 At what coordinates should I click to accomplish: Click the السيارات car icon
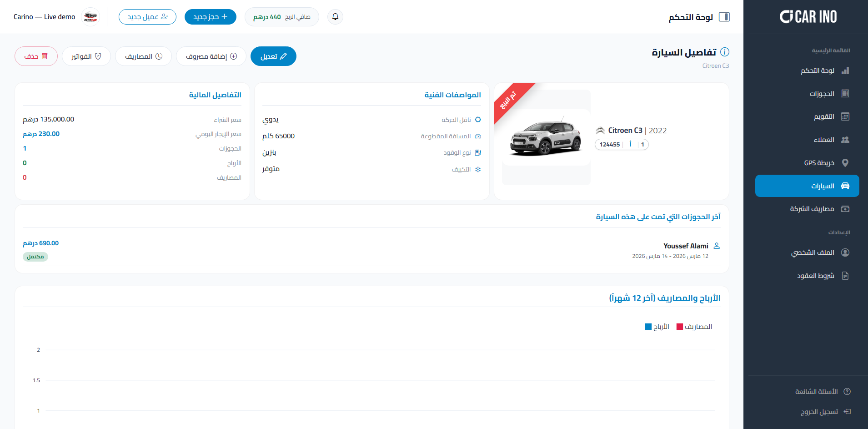[845, 186]
